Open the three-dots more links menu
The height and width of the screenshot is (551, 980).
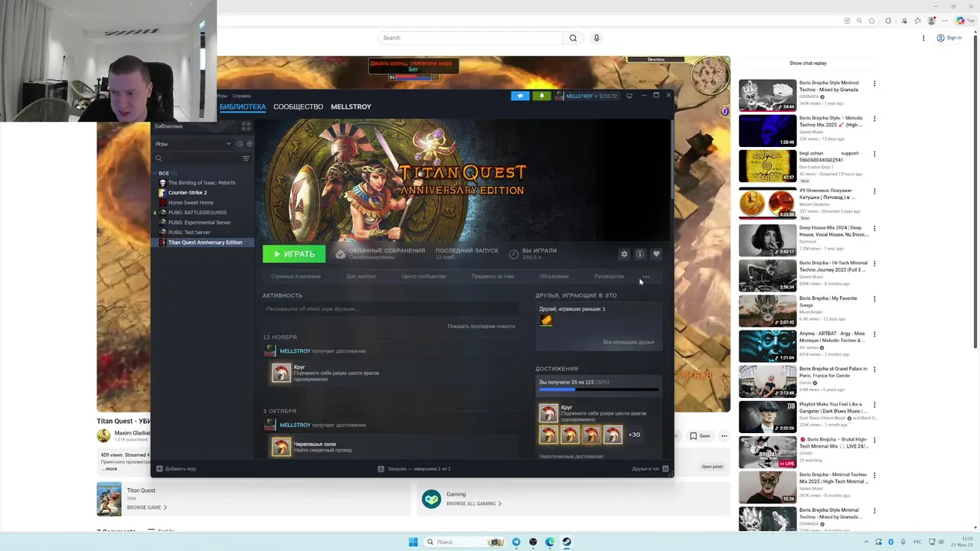646,276
